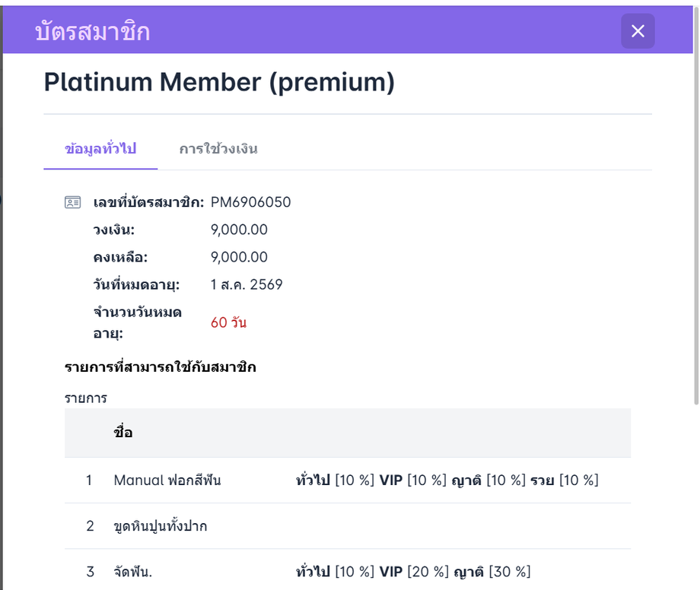This screenshot has height=590, width=700.
Task: Click the Platinum Member (premium) heading
Action: pos(219,83)
